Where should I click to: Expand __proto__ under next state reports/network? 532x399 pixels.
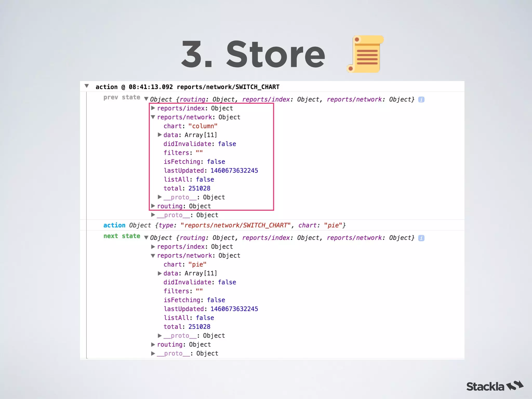[160, 336]
